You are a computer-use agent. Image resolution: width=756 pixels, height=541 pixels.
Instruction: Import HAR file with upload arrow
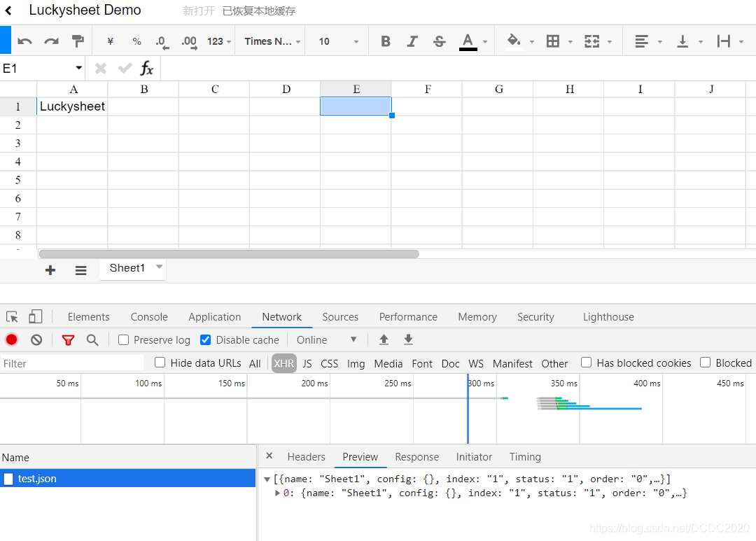tap(384, 340)
